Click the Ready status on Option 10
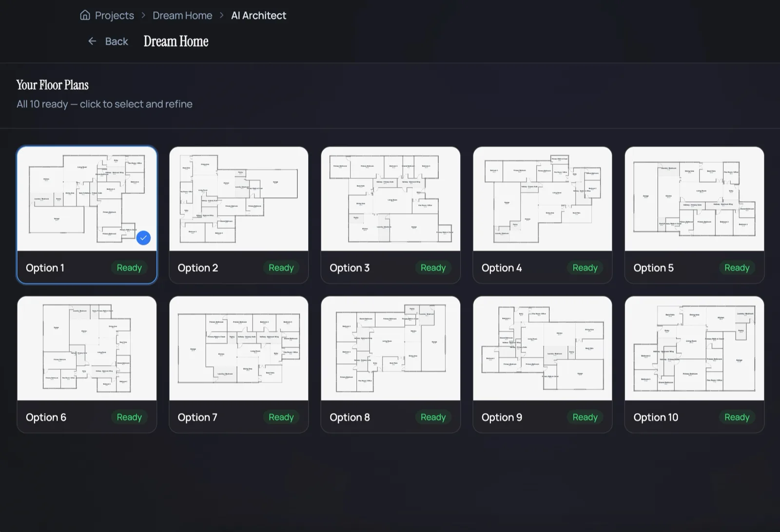Screen dimensions: 780x532 tap(737, 417)
